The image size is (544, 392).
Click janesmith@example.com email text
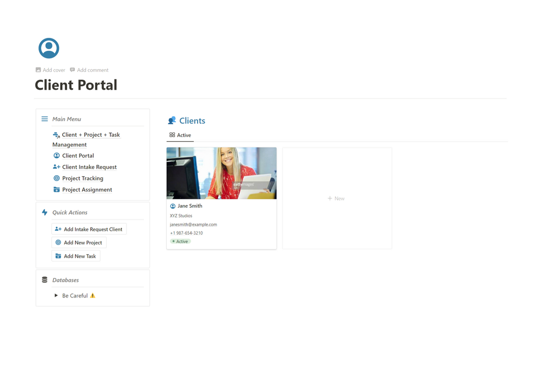point(193,224)
